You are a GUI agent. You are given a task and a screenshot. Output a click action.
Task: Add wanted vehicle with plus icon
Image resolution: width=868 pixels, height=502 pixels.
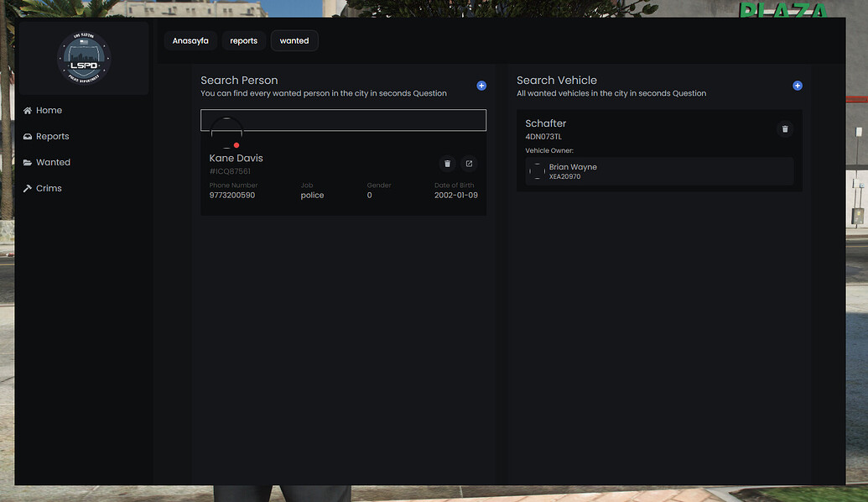click(x=798, y=86)
